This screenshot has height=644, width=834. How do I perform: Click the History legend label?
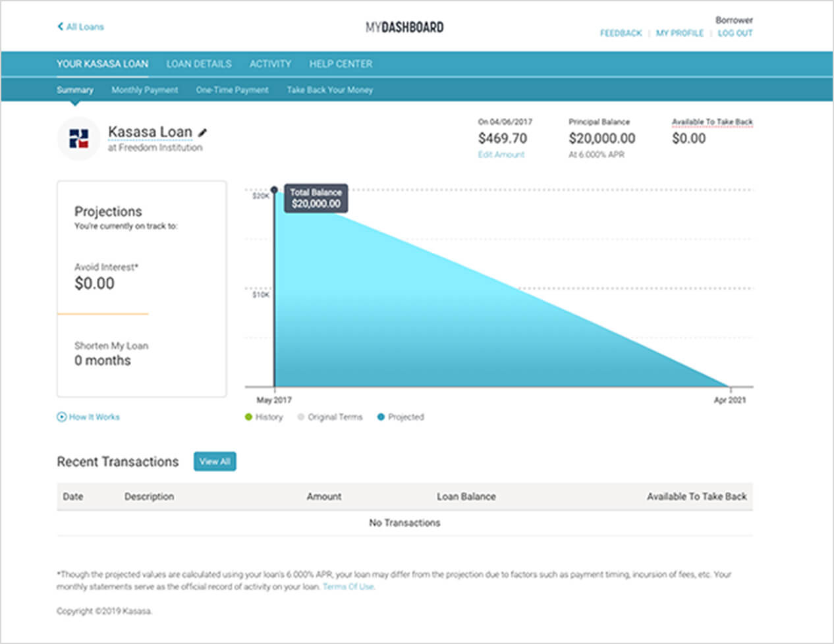(x=269, y=417)
